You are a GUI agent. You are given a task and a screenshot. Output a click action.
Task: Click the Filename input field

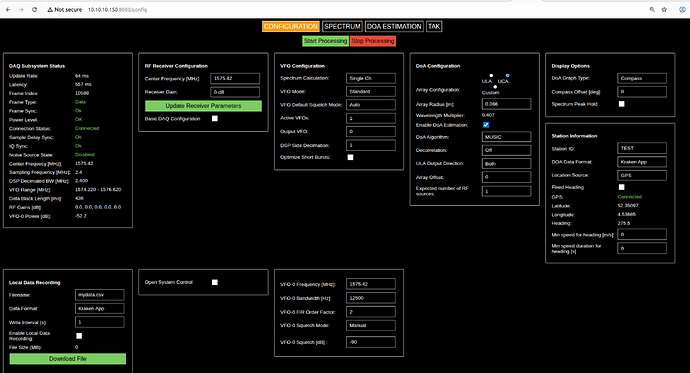coord(99,295)
